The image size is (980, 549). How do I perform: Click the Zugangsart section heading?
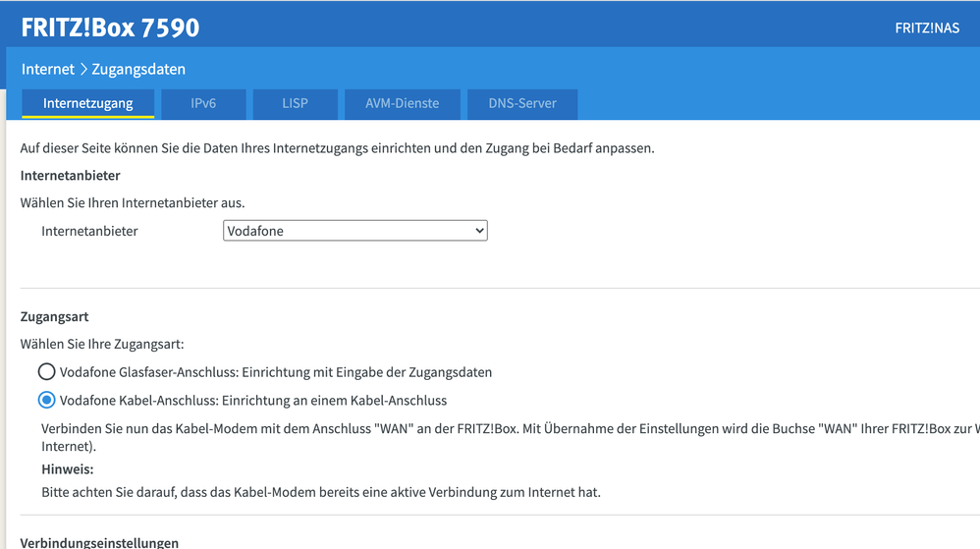(x=55, y=317)
